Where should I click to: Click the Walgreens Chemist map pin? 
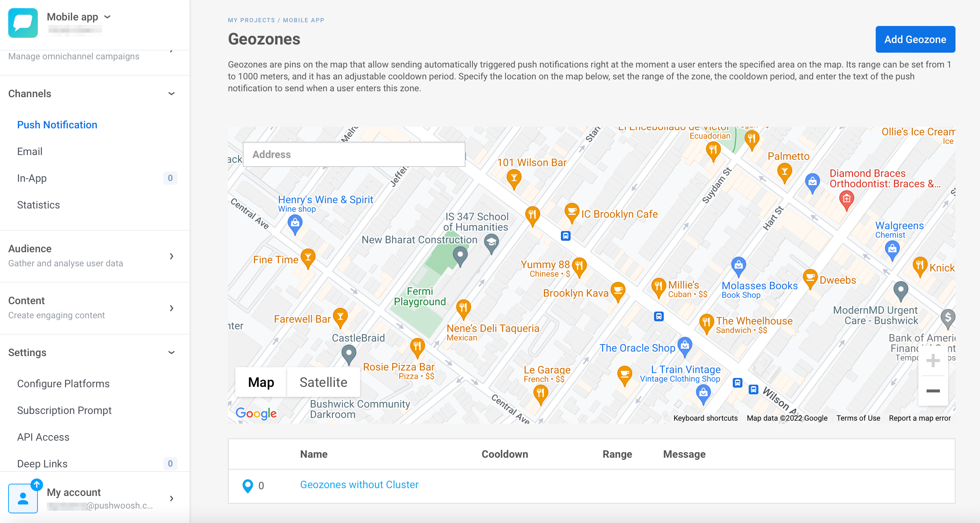pyautogui.click(x=892, y=249)
